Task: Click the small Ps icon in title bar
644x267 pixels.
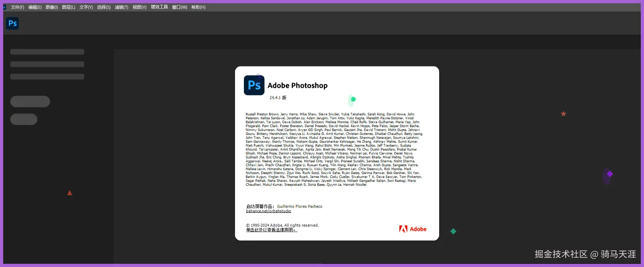Action: (5, 7)
